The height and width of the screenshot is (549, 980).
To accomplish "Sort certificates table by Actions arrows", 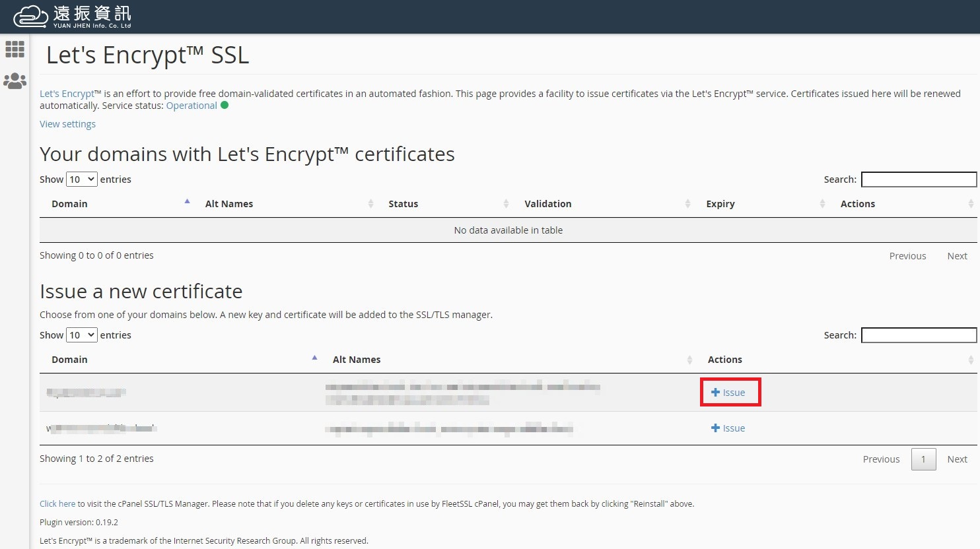I will [971, 204].
